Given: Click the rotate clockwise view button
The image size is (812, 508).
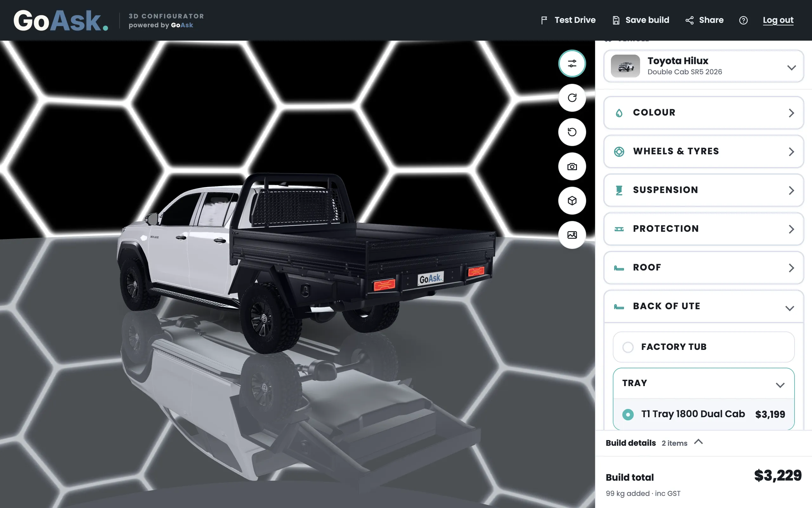Looking at the screenshot, I should click(x=572, y=98).
